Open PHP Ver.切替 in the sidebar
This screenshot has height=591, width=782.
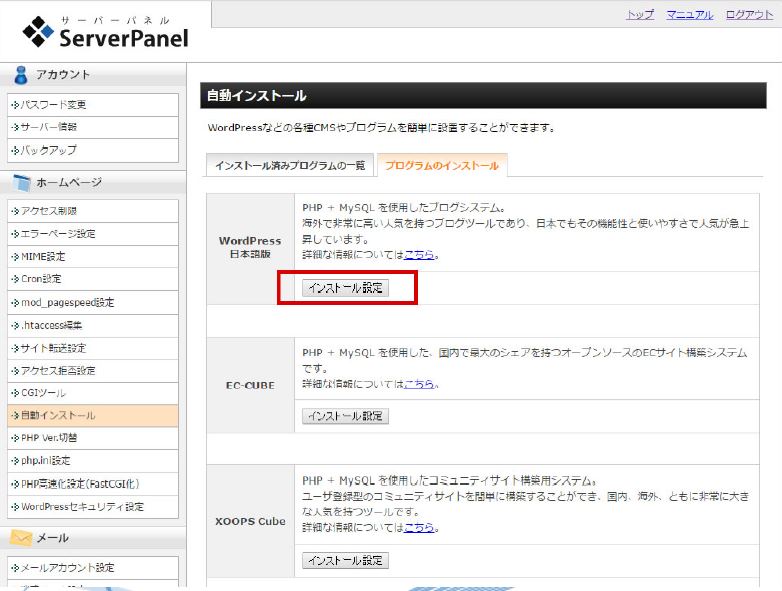coord(93,438)
